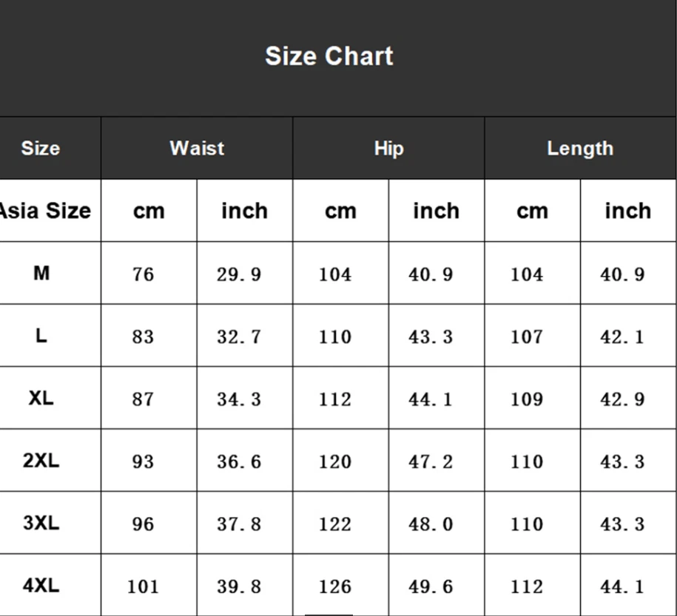
Task: Select hip inch value 49.6
Action: click(431, 587)
